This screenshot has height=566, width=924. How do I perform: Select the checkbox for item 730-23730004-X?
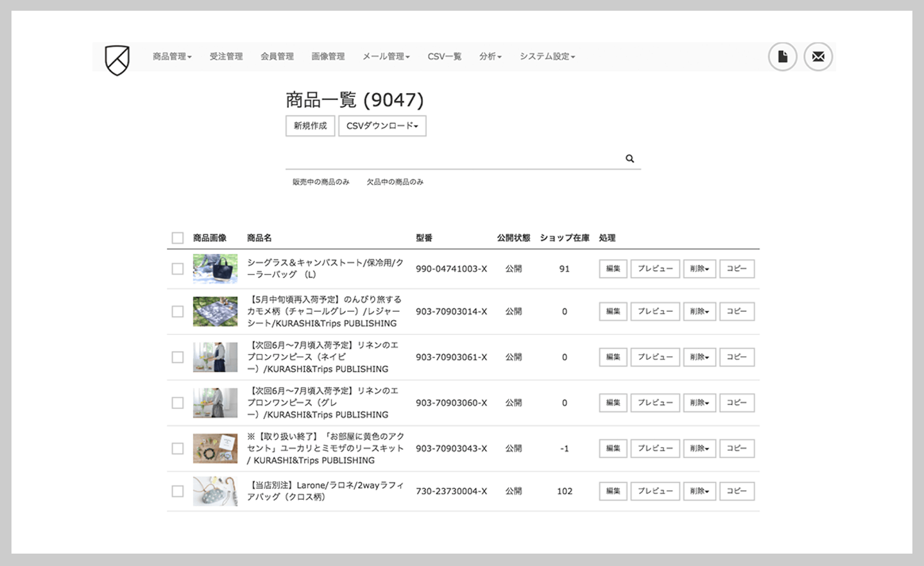pos(178,491)
